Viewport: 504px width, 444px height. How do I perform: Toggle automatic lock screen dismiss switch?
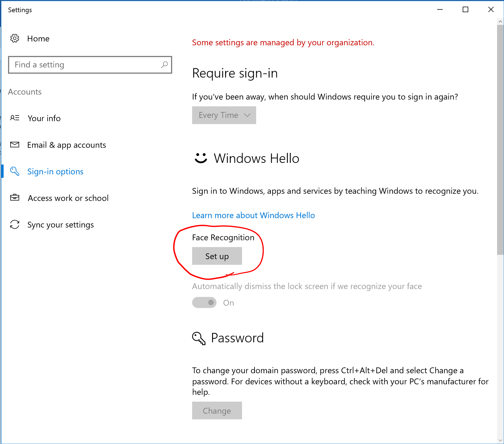[204, 302]
